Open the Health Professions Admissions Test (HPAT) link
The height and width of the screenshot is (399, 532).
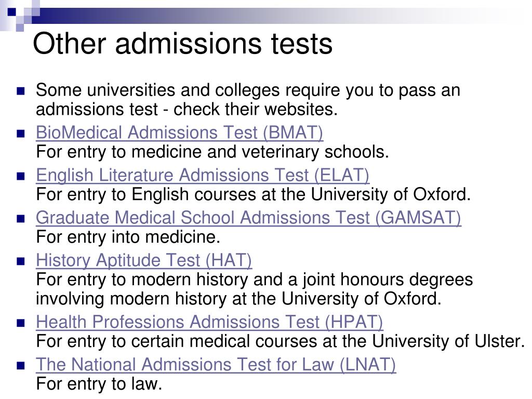(209, 322)
